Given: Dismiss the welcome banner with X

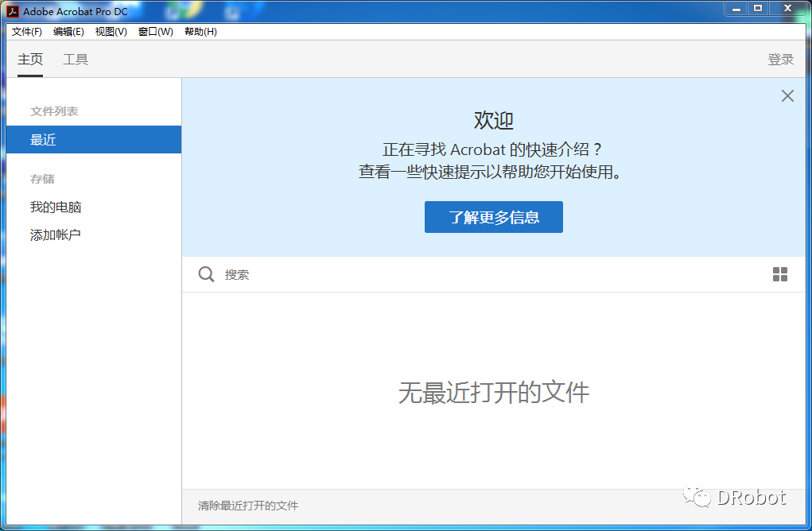Looking at the screenshot, I should 787,95.
